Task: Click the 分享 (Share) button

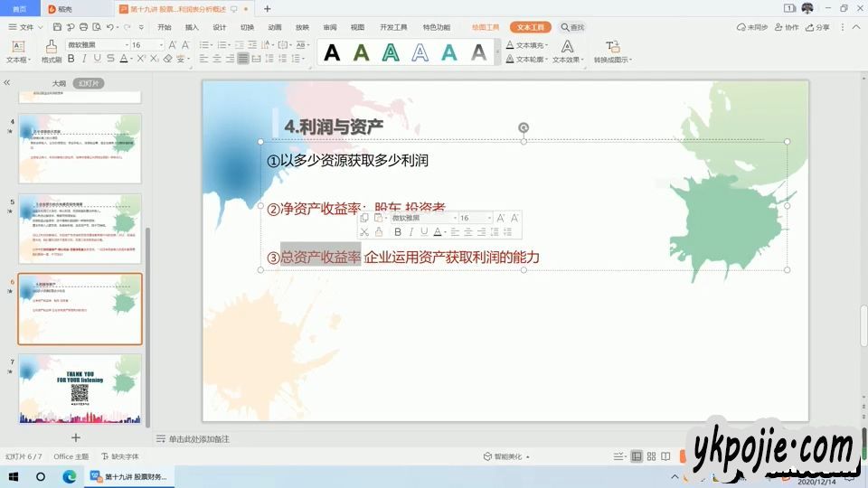Action: pyautogui.click(x=817, y=27)
